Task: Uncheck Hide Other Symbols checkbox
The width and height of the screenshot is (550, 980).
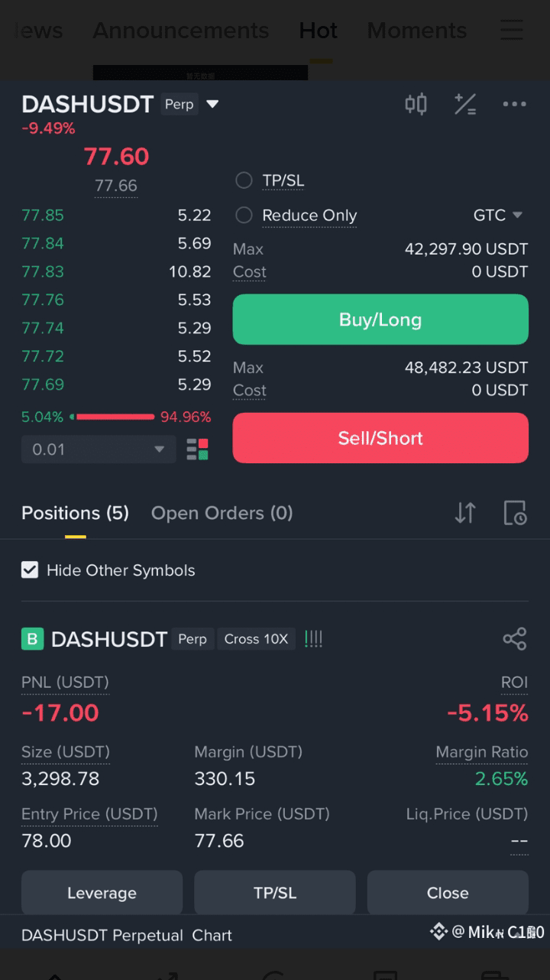Action: 30,570
